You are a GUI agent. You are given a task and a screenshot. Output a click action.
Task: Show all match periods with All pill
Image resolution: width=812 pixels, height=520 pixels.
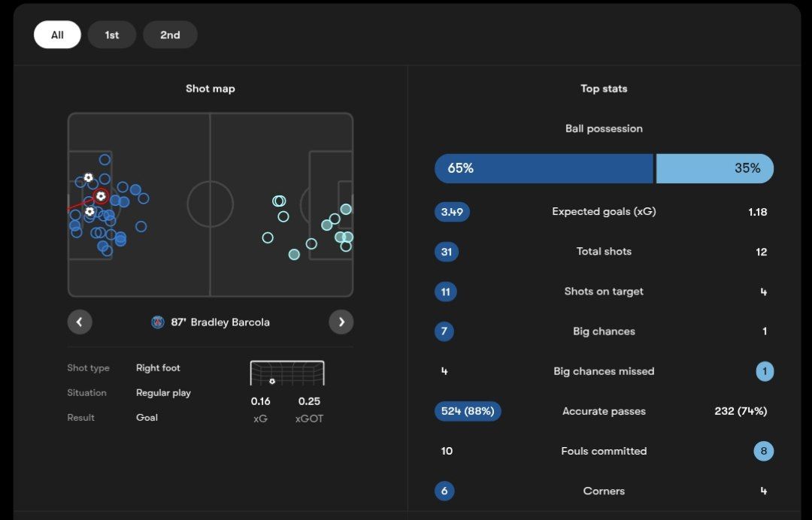point(57,35)
